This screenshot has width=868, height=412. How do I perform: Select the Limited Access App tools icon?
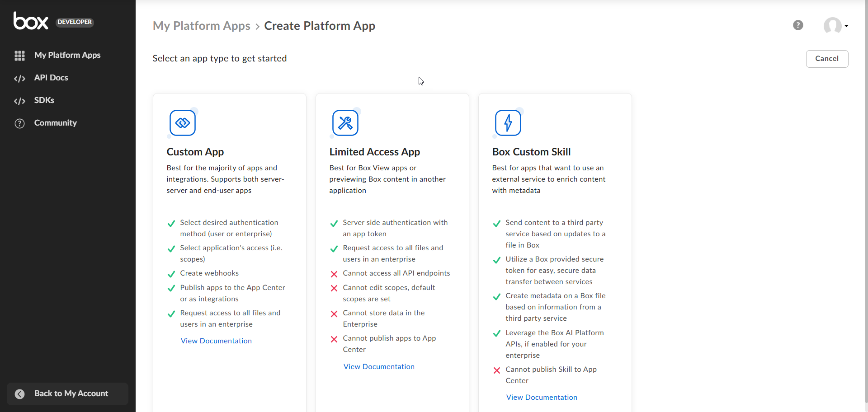[345, 123]
